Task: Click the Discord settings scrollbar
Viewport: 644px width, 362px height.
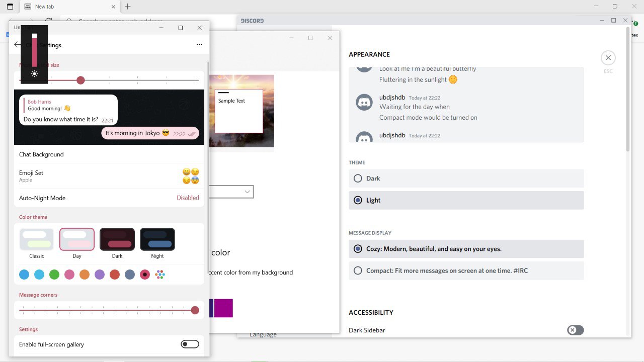Action: click(x=627, y=89)
